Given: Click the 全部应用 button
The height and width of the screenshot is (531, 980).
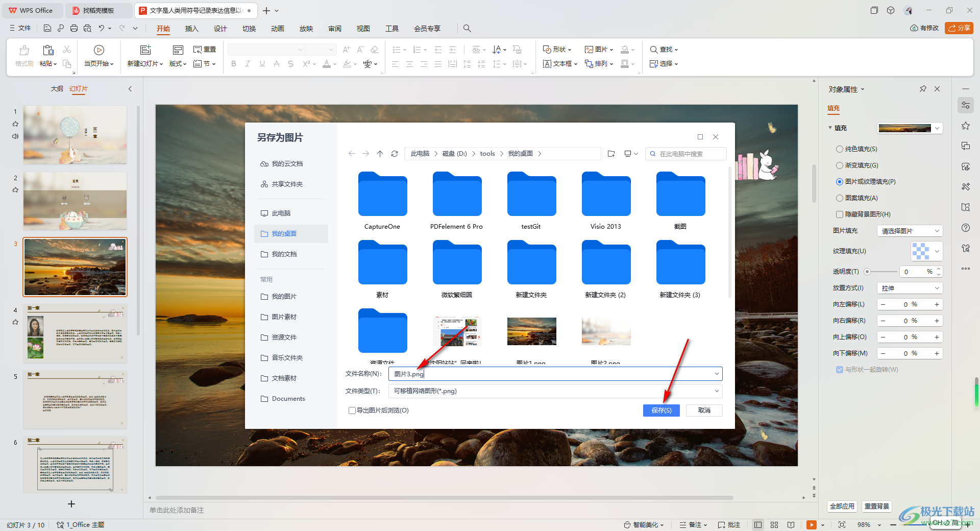Looking at the screenshot, I should coord(842,506).
